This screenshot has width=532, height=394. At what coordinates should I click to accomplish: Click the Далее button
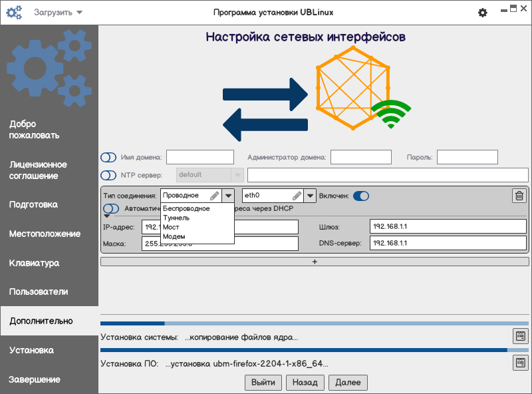[348, 383]
